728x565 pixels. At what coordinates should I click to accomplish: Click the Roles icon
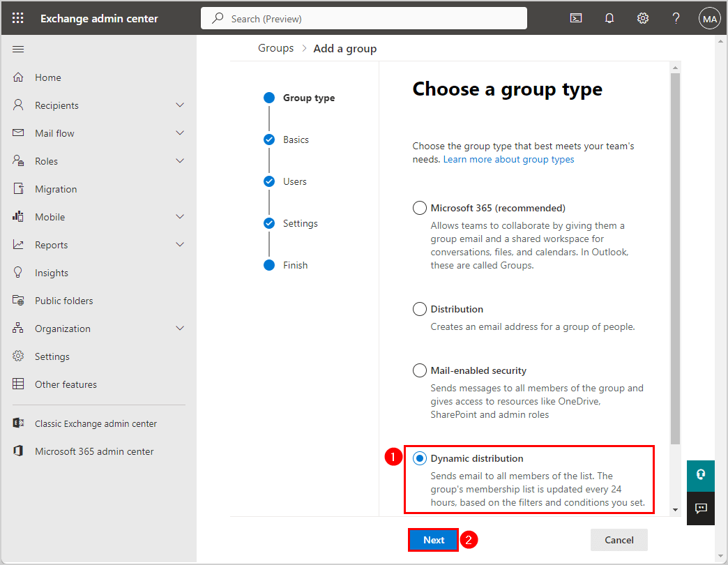18,160
